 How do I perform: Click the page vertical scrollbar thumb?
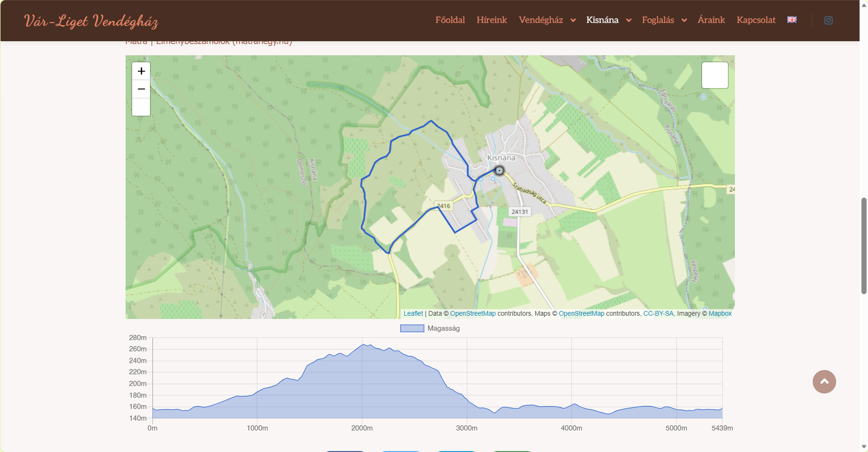(x=864, y=245)
